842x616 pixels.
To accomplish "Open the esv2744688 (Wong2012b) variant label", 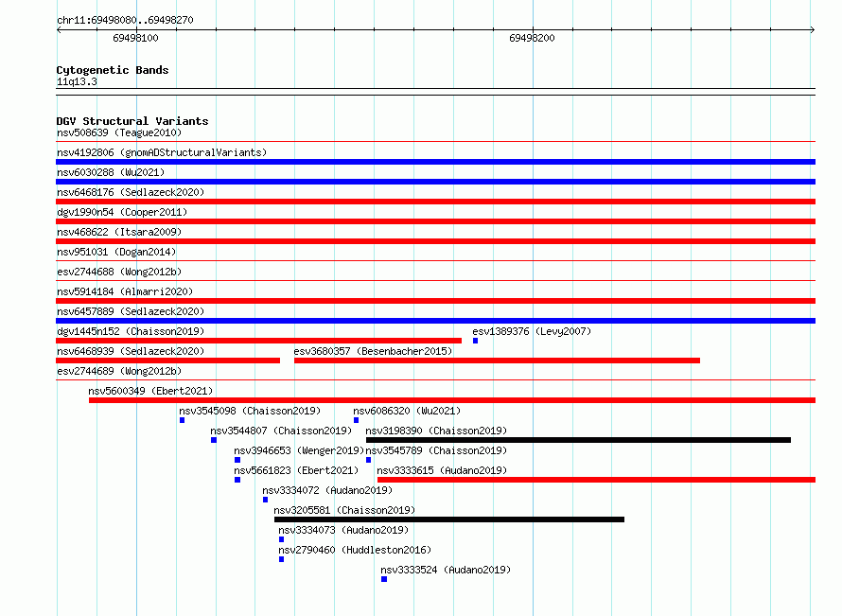I will pos(119,272).
